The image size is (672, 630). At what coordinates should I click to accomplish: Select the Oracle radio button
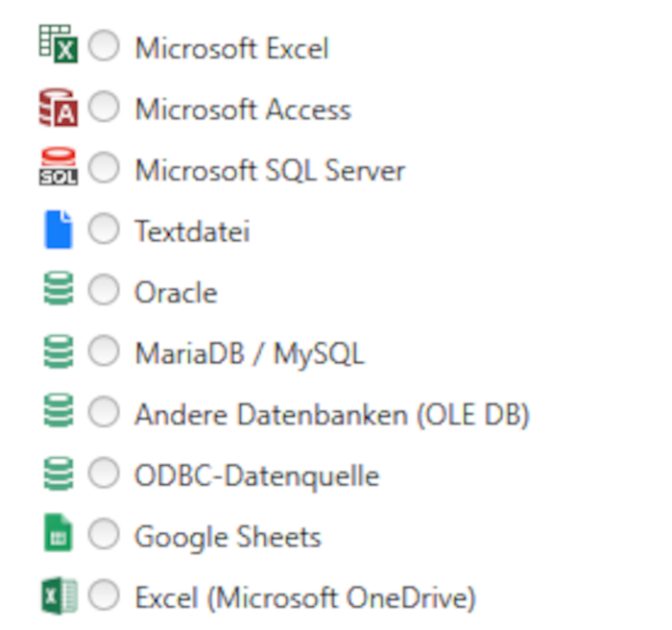click(104, 290)
